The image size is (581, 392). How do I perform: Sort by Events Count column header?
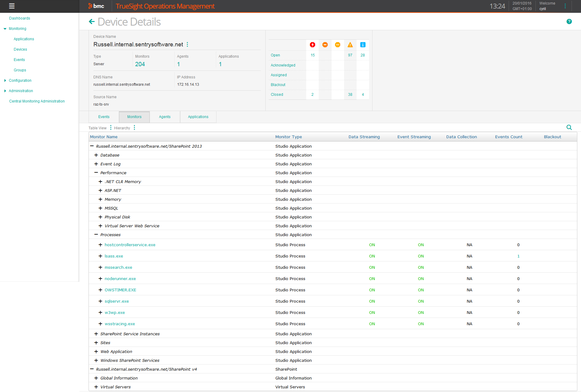[509, 137]
